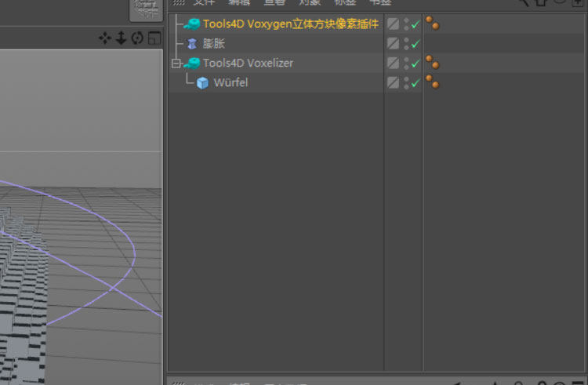Toggle editor visibility dot for Würfel

(x=406, y=79)
